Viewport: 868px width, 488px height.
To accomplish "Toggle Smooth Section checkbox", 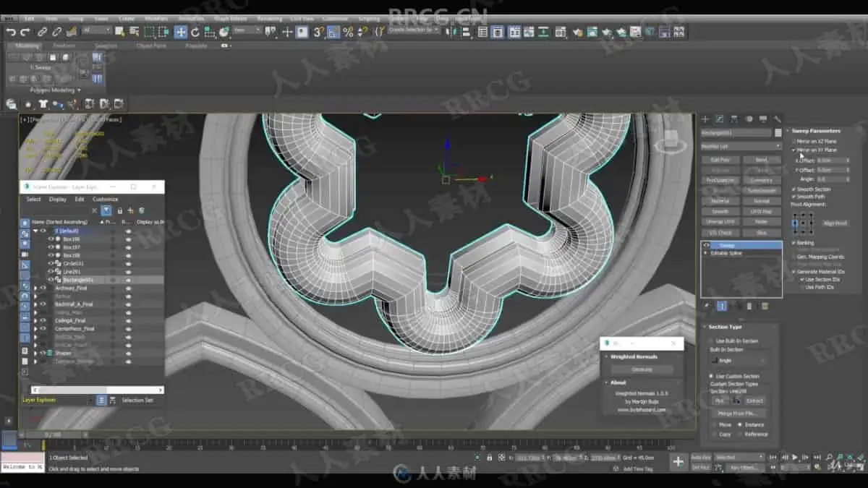I will coord(793,189).
